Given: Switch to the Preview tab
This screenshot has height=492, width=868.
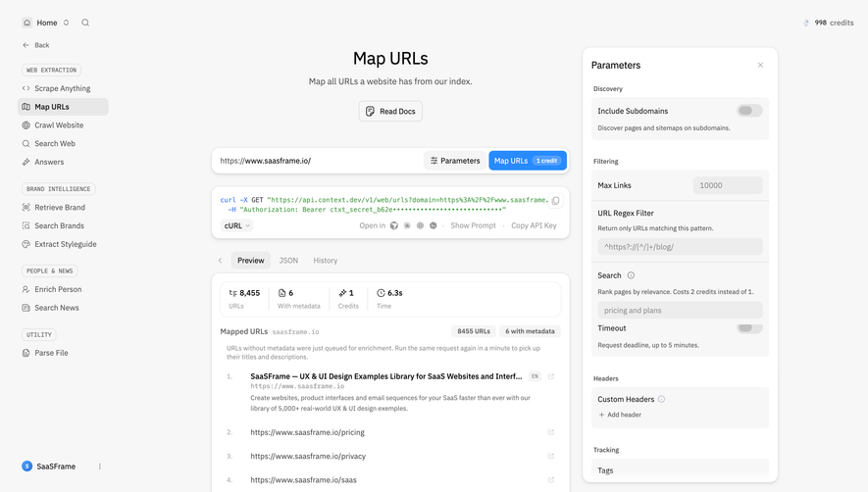Looking at the screenshot, I should [251, 260].
